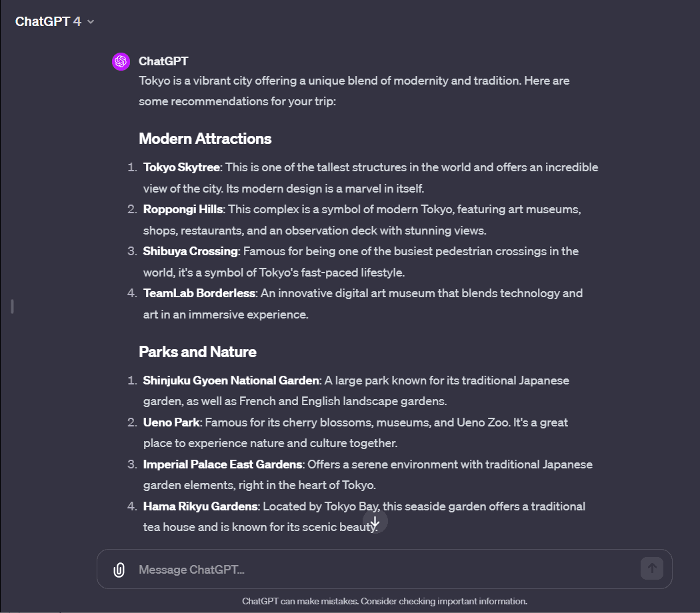Click the Imperial Palace East Gardens text
The height and width of the screenshot is (613, 700).
[223, 464]
